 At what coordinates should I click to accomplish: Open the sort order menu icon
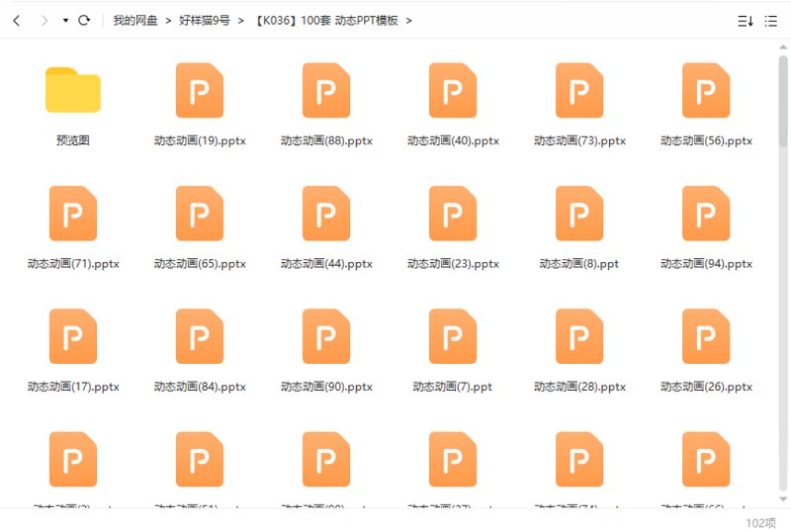pyautogui.click(x=746, y=21)
